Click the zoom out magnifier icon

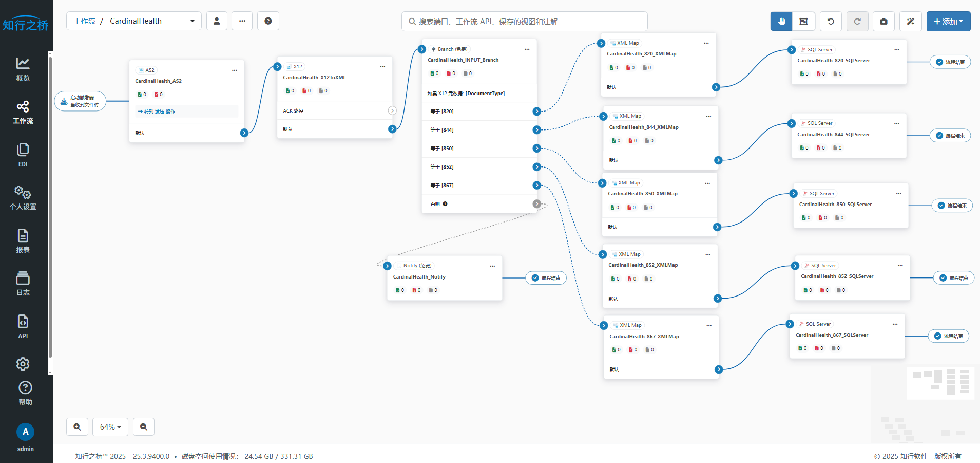coord(144,427)
